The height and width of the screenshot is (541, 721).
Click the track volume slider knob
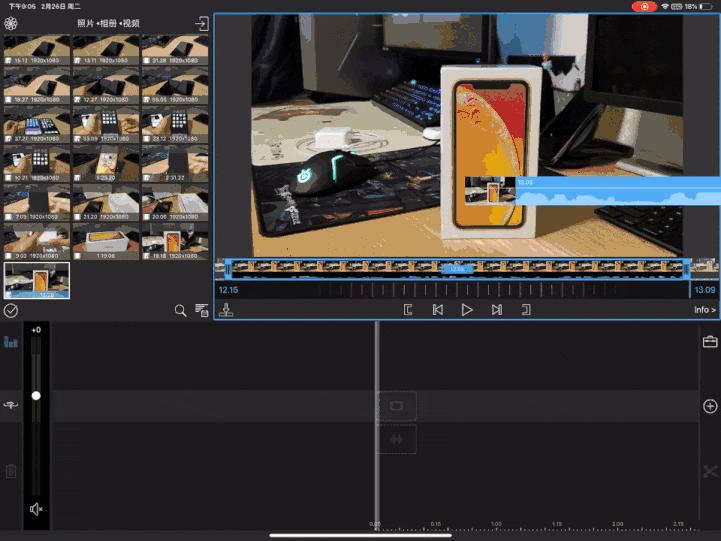tap(36, 395)
